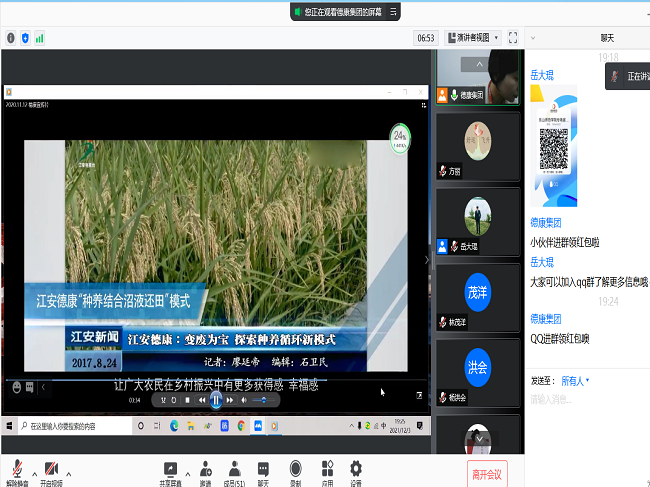Expand the share options caret beside 共享屏幕

[188, 474]
